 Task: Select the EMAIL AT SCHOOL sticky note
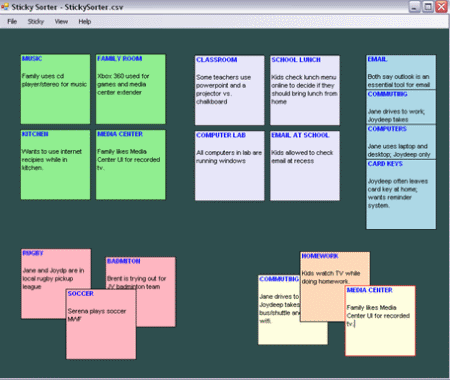[305, 166]
